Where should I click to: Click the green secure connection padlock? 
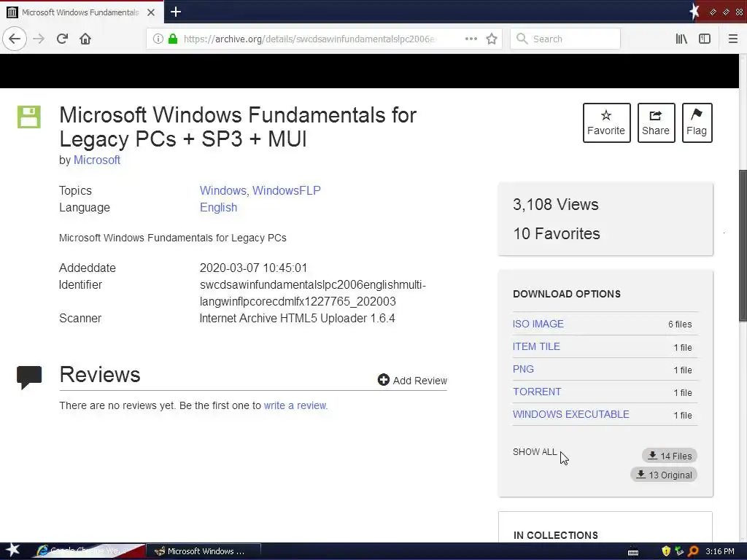(172, 39)
